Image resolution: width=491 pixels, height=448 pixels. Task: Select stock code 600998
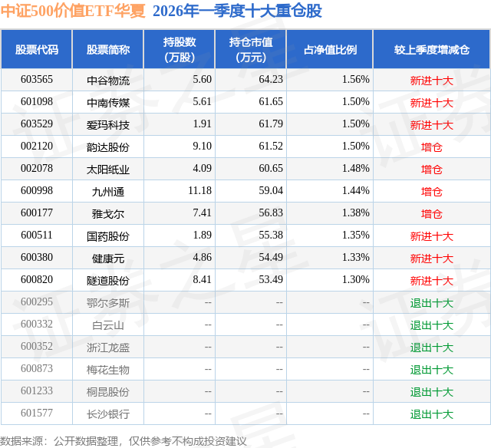coord(37,191)
